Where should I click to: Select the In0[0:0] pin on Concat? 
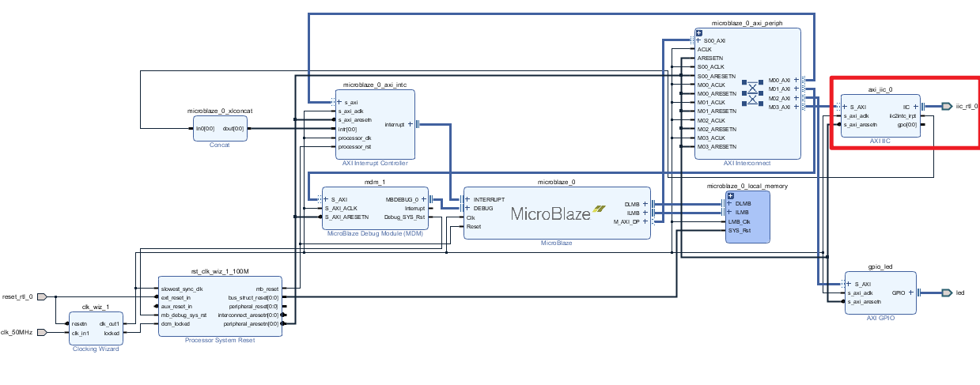205,128
